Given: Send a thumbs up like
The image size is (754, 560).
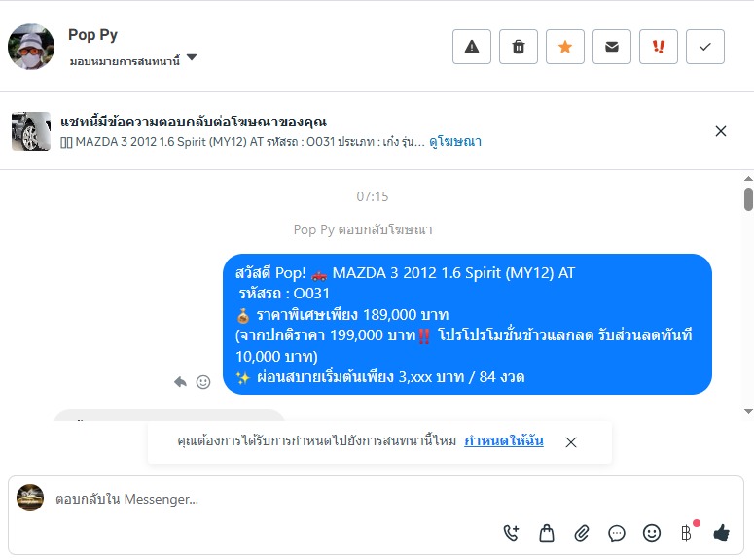Looking at the screenshot, I should coord(721,533).
